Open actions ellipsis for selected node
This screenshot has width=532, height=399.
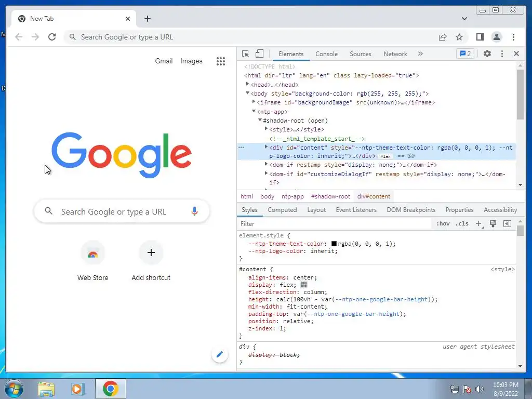241,148
